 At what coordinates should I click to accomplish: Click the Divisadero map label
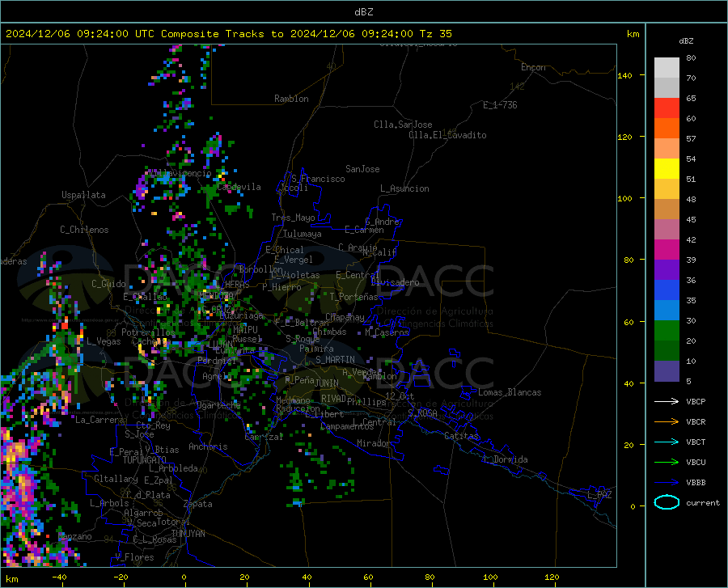point(395,282)
